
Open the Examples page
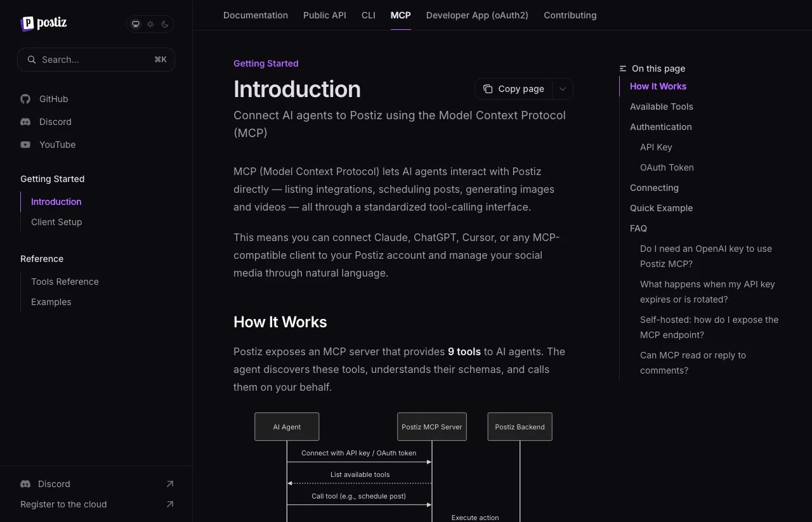click(x=51, y=302)
